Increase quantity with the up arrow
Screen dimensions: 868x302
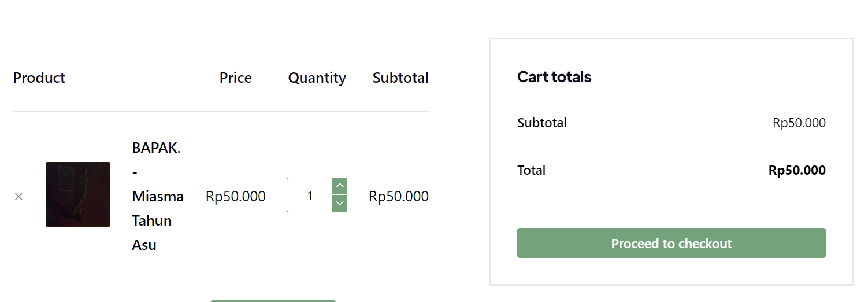point(340,186)
